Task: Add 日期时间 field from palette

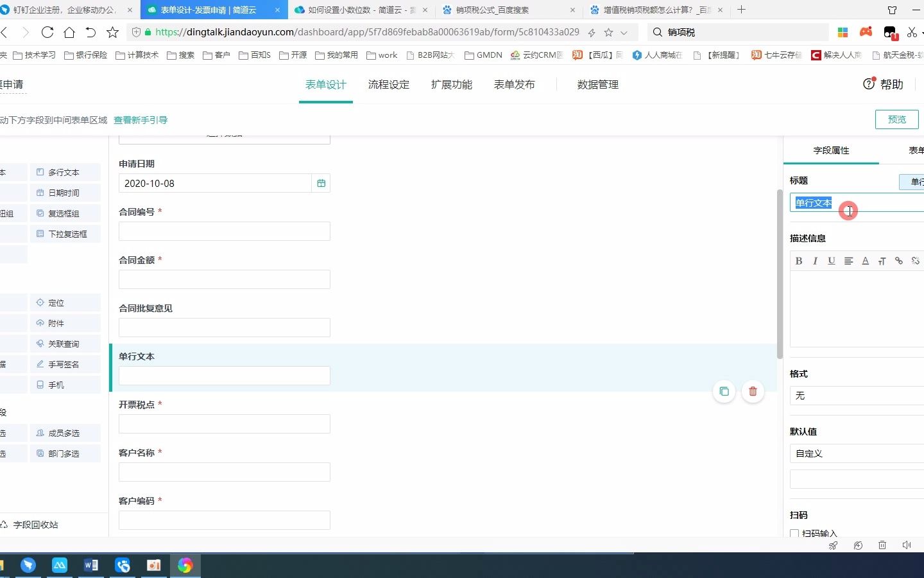Action: [x=65, y=193]
